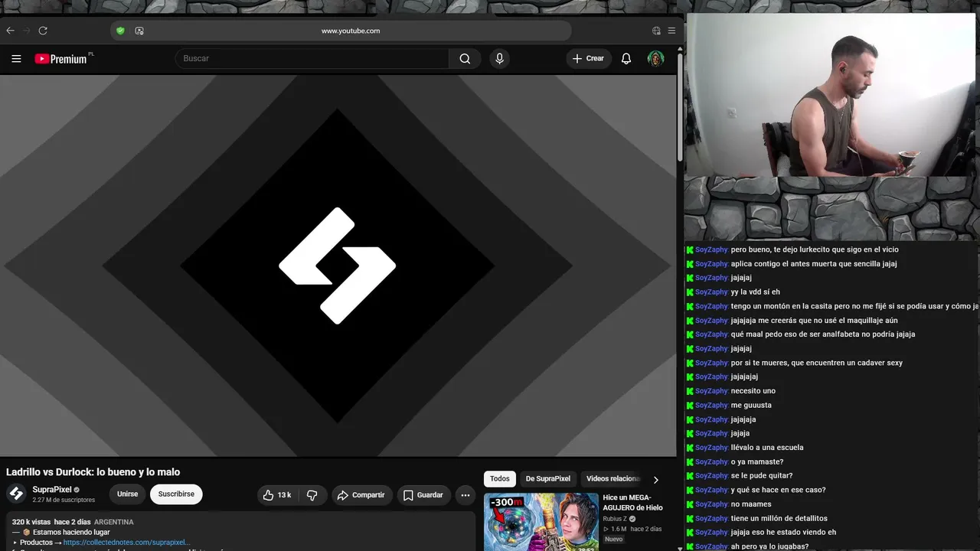Open the SupraPixel channel avatar

[x=16, y=494]
